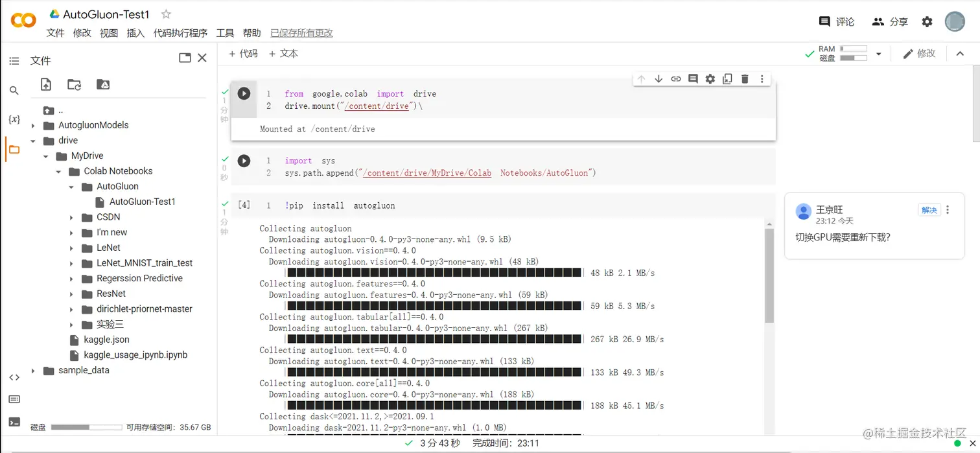
Task: Click the cell output vertical scrollbar
Action: point(769,275)
